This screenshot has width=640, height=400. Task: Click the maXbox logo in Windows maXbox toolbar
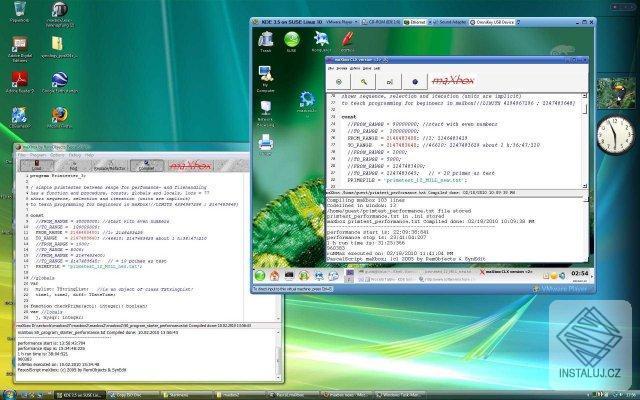[x=190, y=165]
